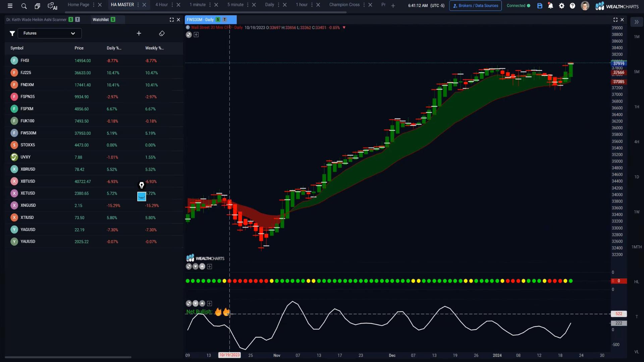This screenshot has width=644, height=362.
Task: Open options menu for 1 hour tab
Action: pyautogui.click(x=312, y=5)
